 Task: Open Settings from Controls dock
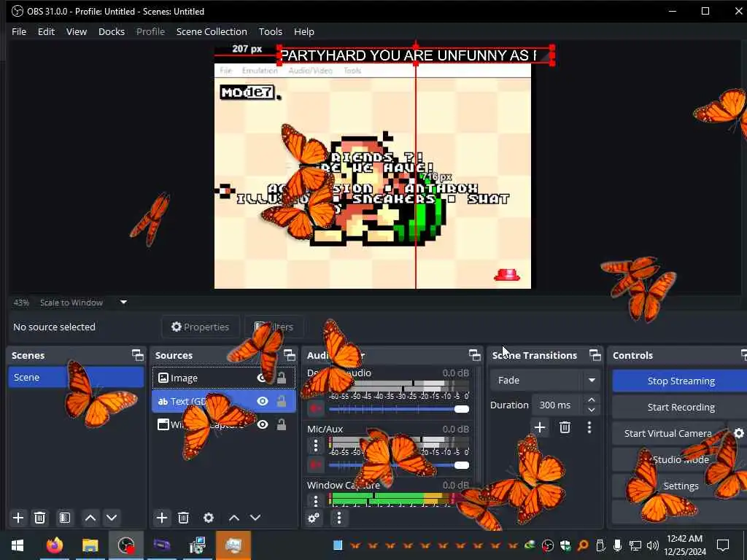[x=681, y=486]
